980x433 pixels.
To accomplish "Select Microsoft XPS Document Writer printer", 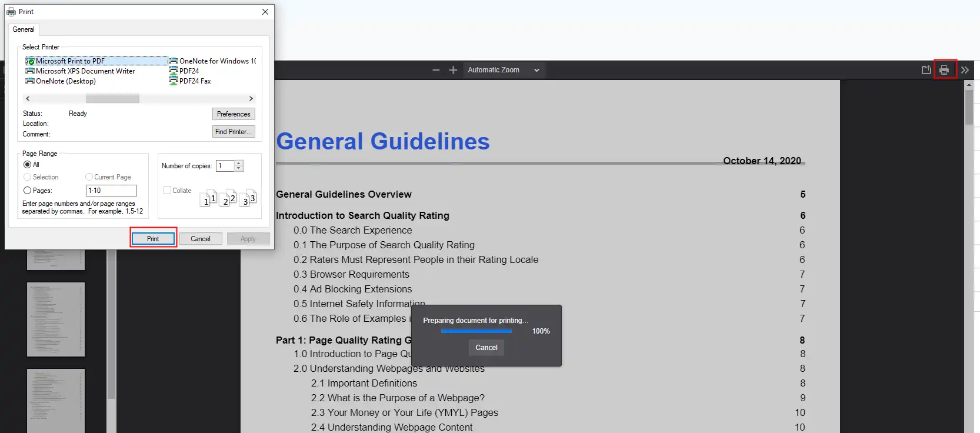I will click(85, 71).
